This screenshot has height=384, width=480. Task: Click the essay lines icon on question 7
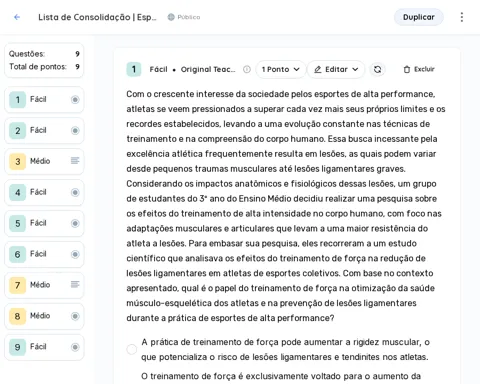click(75, 285)
